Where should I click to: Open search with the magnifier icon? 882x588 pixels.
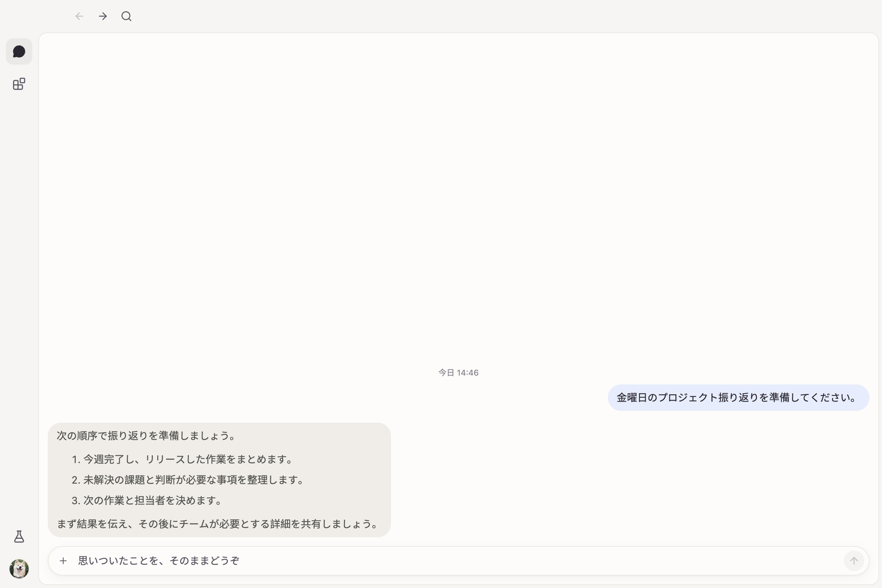point(126,16)
